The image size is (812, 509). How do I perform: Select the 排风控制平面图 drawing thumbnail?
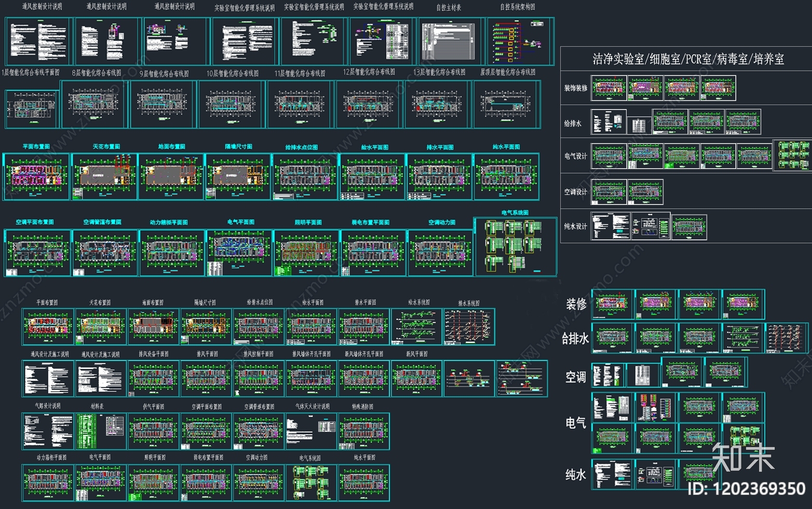click(259, 379)
